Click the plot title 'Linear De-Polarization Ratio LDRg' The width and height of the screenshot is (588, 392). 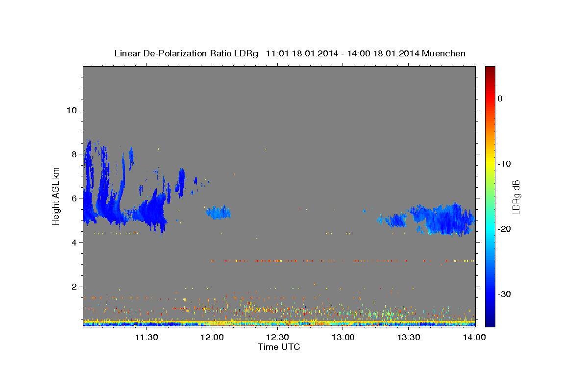coord(186,53)
